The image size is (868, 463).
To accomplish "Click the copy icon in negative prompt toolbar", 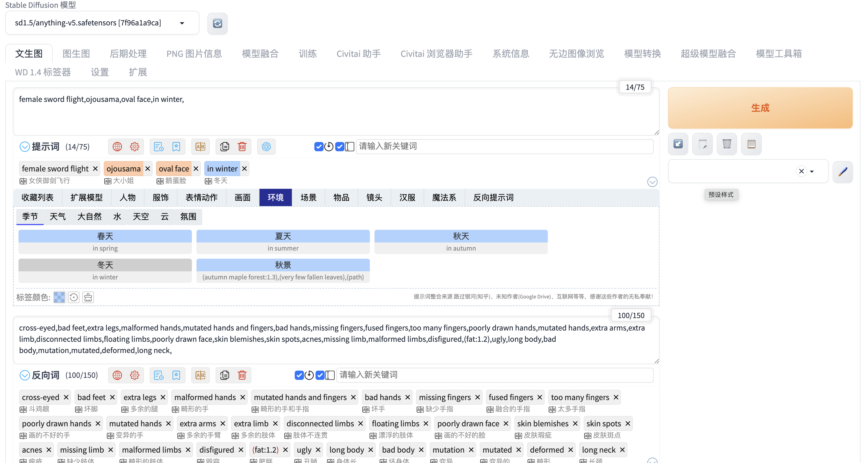I will (x=225, y=375).
